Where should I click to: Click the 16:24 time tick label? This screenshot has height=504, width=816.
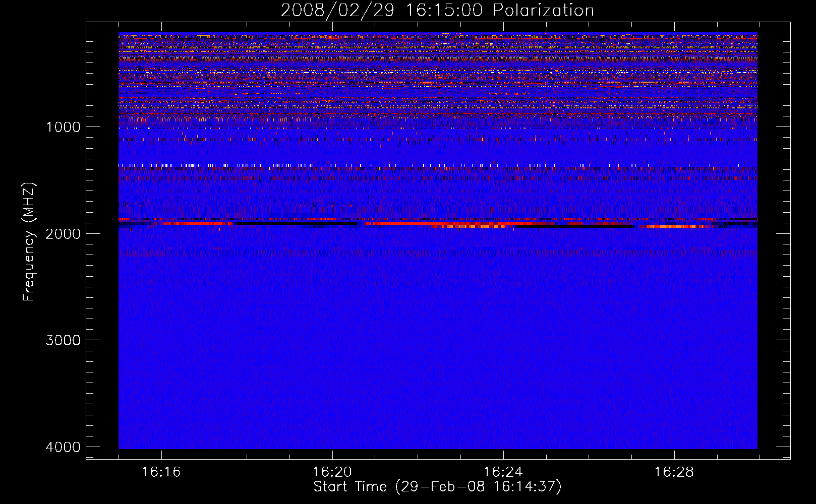coord(503,472)
